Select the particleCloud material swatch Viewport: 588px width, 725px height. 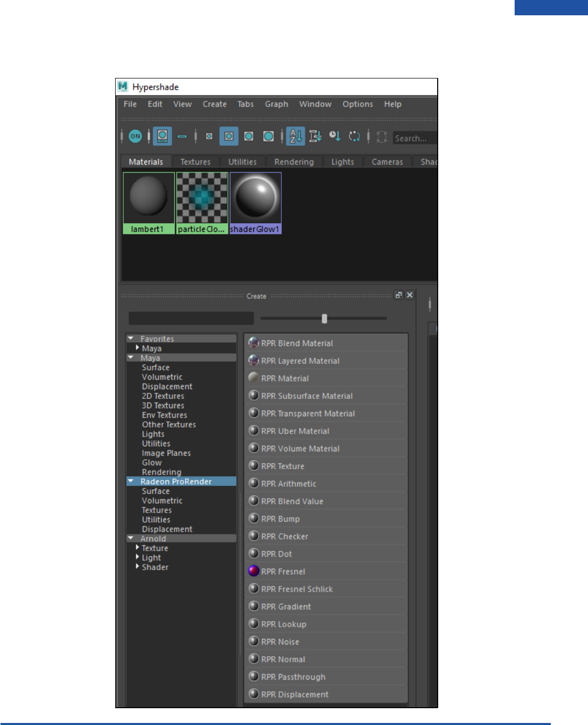point(202,203)
